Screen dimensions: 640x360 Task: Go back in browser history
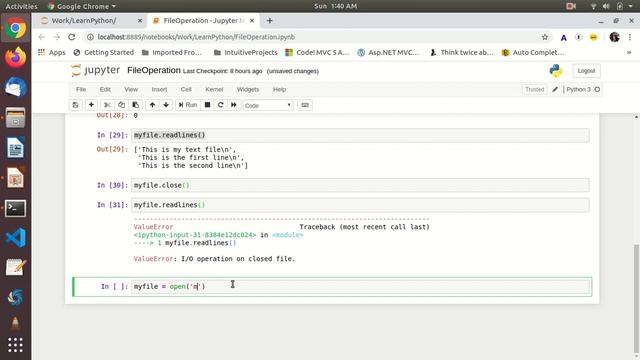42,37
